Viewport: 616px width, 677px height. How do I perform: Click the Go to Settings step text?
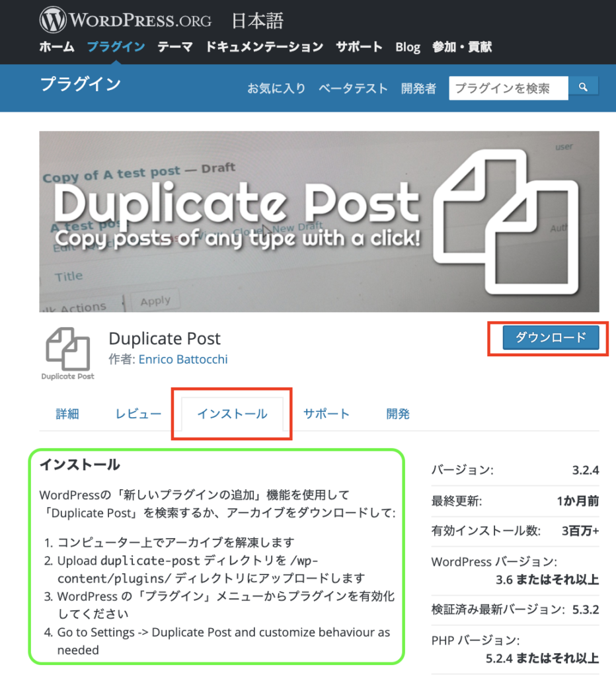pos(223,641)
